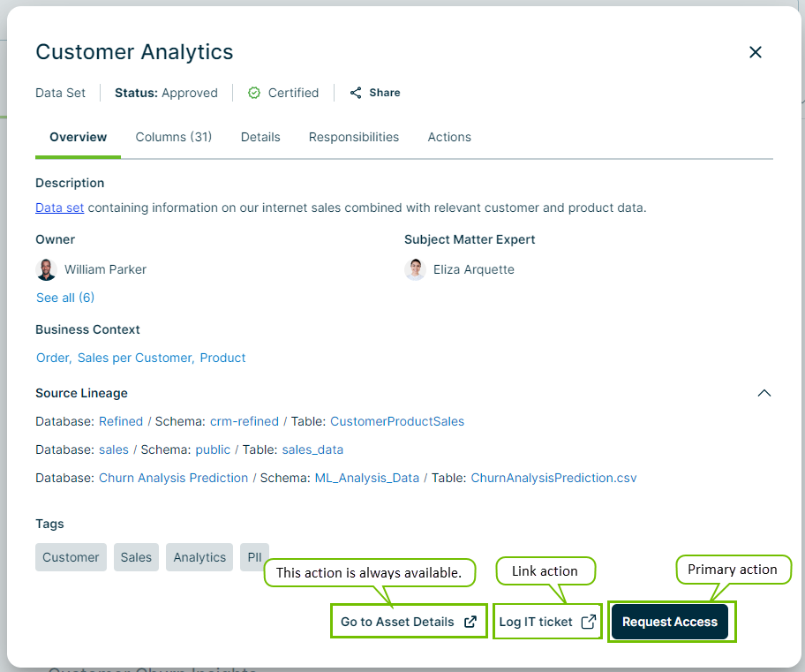Screen dimensions: 805x672
Task: Switch to the Columns (31) tab
Action: click(174, 137)
